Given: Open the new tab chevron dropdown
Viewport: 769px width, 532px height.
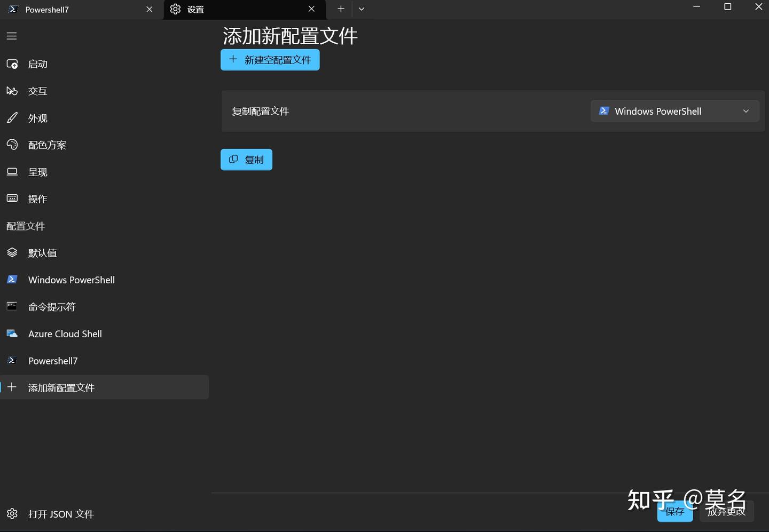Looking at the screenshot, I should tap(362, 9).
